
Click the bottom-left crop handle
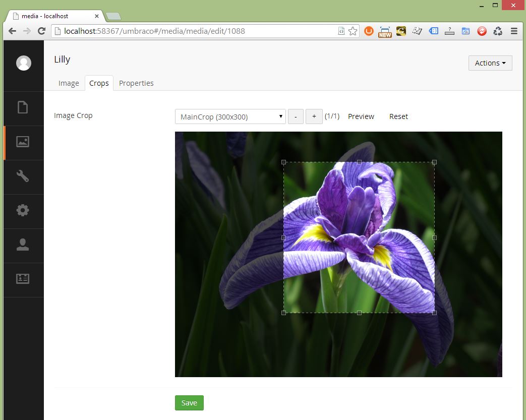(x=283, y=313)
